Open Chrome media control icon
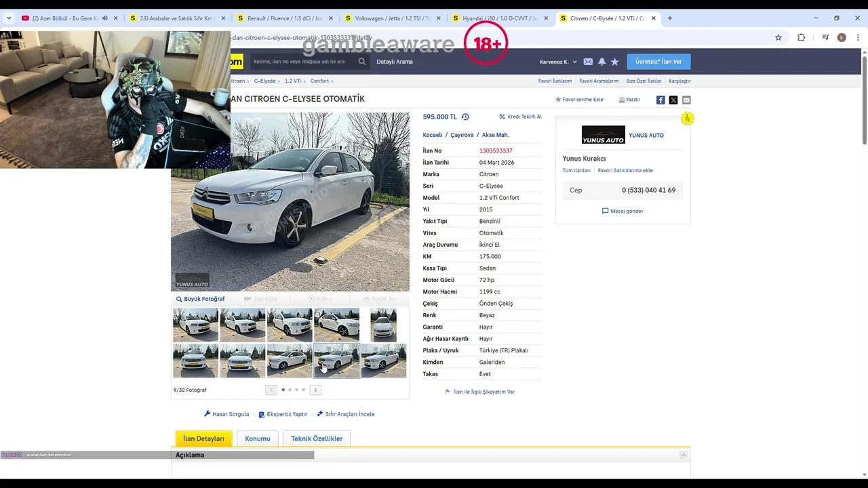This screenshot has height=488, width=868. pyautogui.click(x=825, y=37)
